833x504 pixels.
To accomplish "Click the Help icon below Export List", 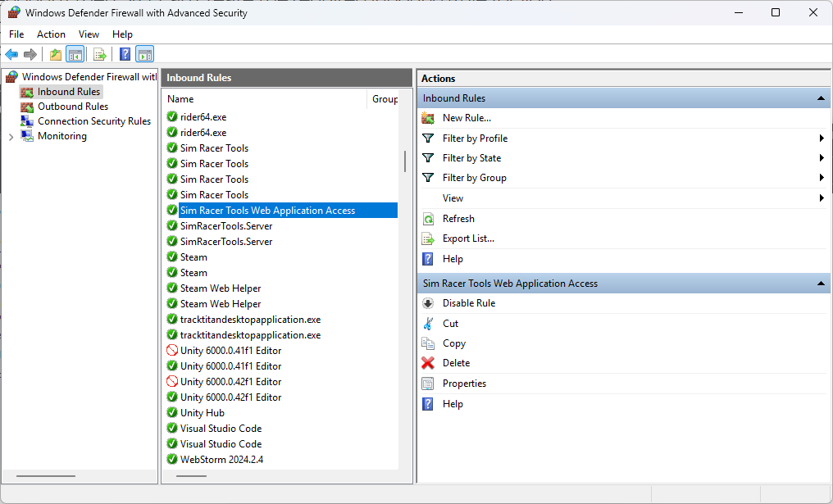I will [428, 259].
